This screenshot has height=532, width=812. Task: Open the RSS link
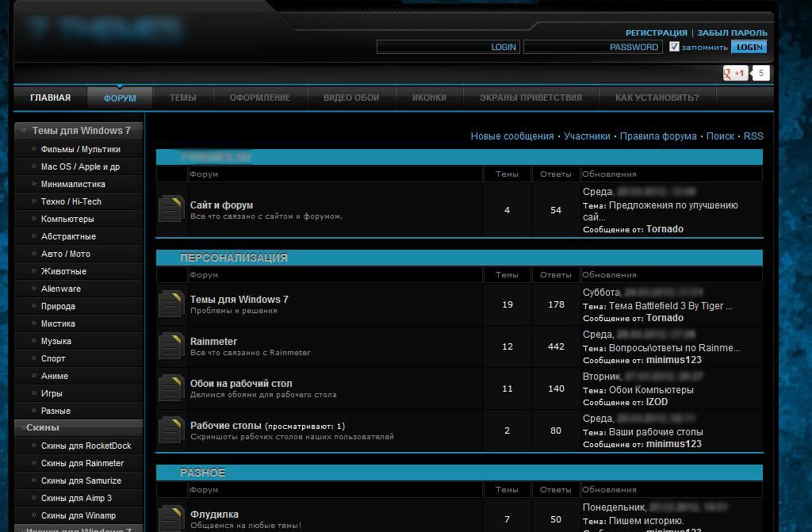(x=753, y=136)
